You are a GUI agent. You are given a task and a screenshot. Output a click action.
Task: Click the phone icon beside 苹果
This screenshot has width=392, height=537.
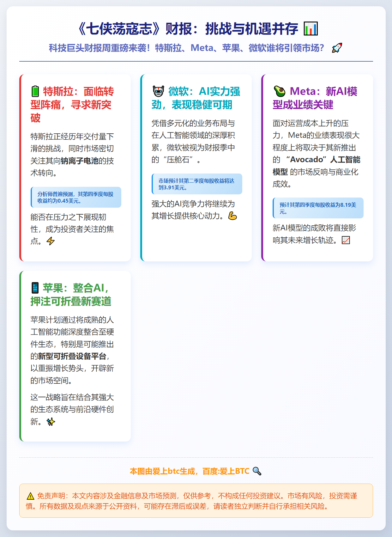pyautogui.click(x=35, y=288)
